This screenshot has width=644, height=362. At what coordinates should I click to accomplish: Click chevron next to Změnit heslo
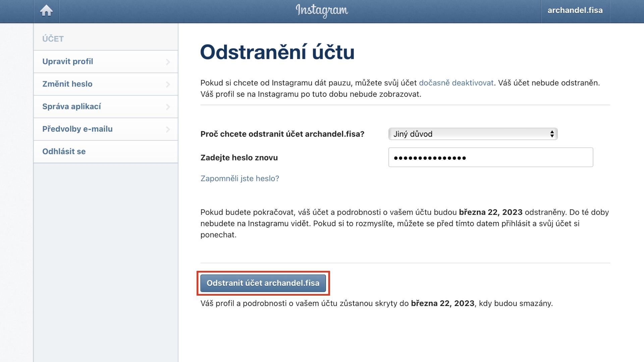tap(168, 84)
